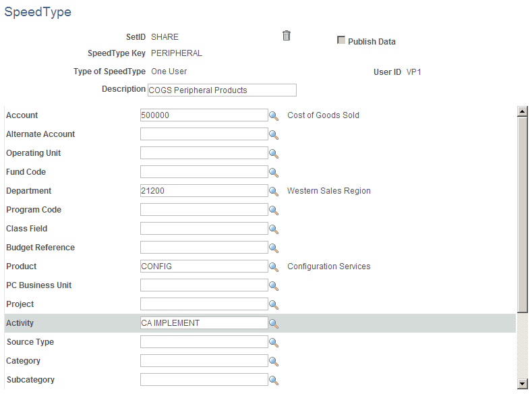Focus the Class Field input box
Screen dimensions: 532x394
coord(204,229)
